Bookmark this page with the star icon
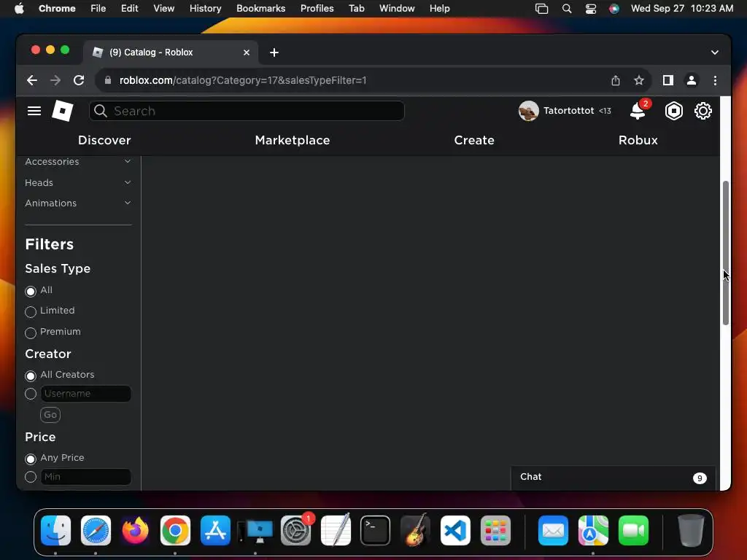Screen dimensions: 747x560 point(639,80)
